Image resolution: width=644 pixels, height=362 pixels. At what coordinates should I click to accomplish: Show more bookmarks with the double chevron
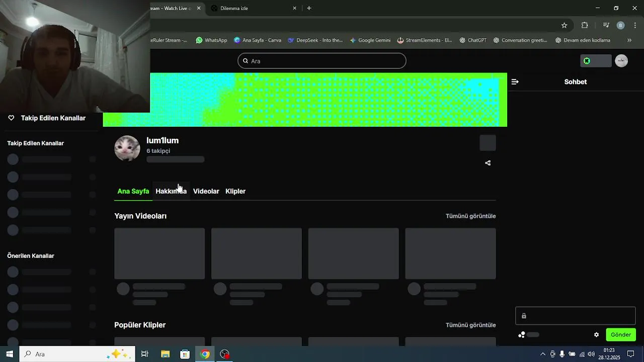(629, 40)
